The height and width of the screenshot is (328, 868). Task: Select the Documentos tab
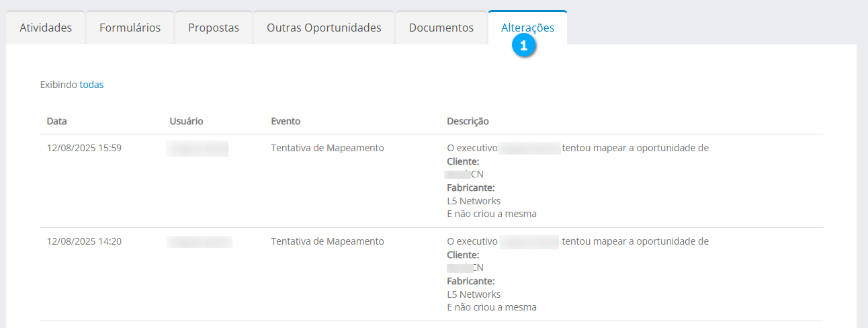441,28
